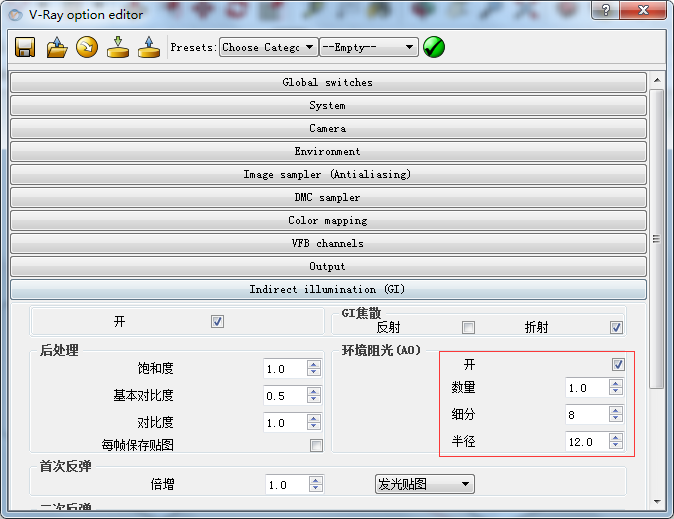Increase AO 细分 with the up spinner arrow
This screenshot has width=674, height=519.
(x=616, y=411)
